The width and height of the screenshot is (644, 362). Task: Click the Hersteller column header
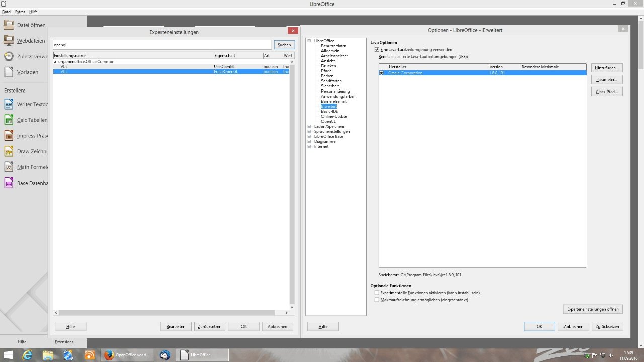click(438, 67)
